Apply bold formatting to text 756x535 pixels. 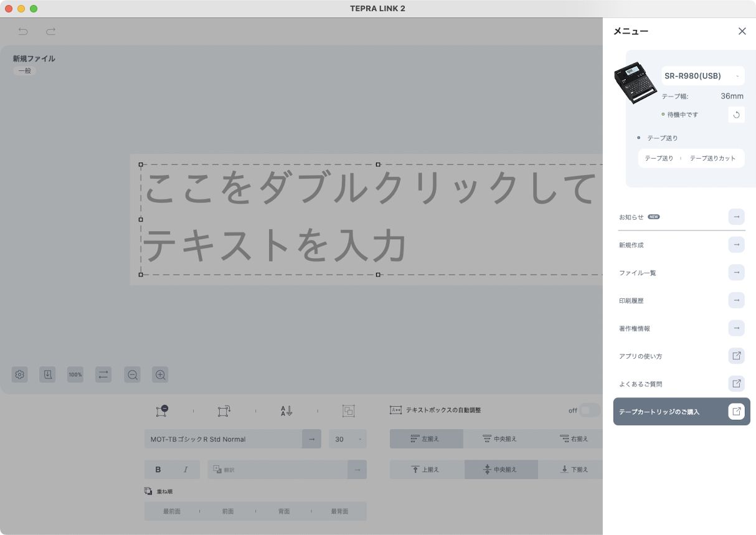[158, 470]
